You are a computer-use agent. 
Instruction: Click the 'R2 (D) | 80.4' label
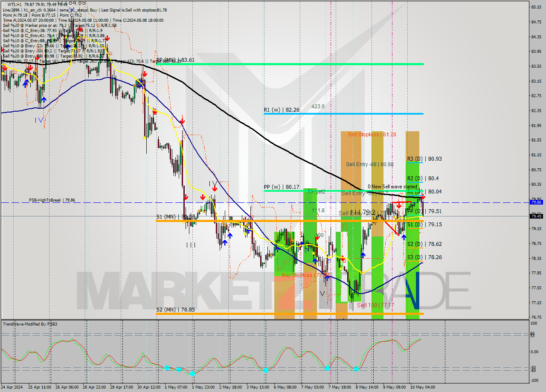[423, 178]
